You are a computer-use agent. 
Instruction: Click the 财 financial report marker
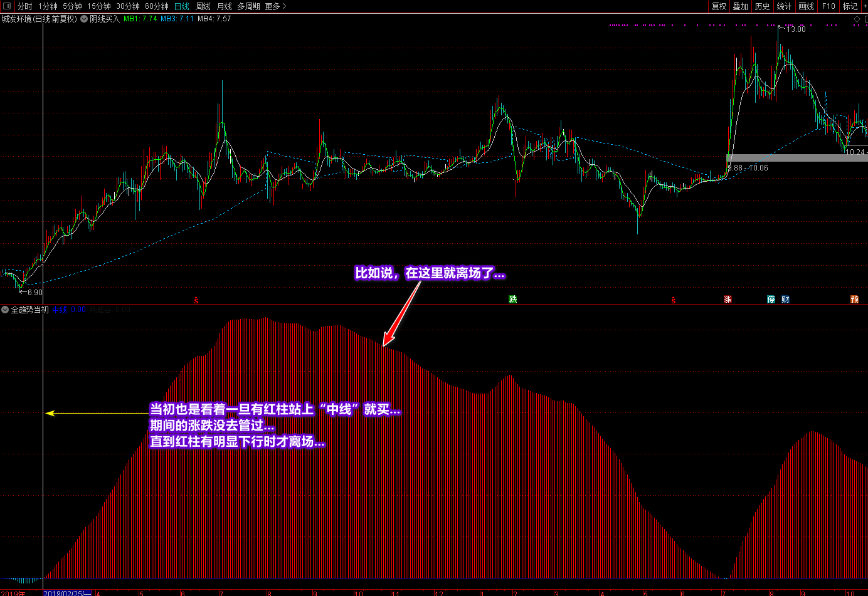(785, 300)
